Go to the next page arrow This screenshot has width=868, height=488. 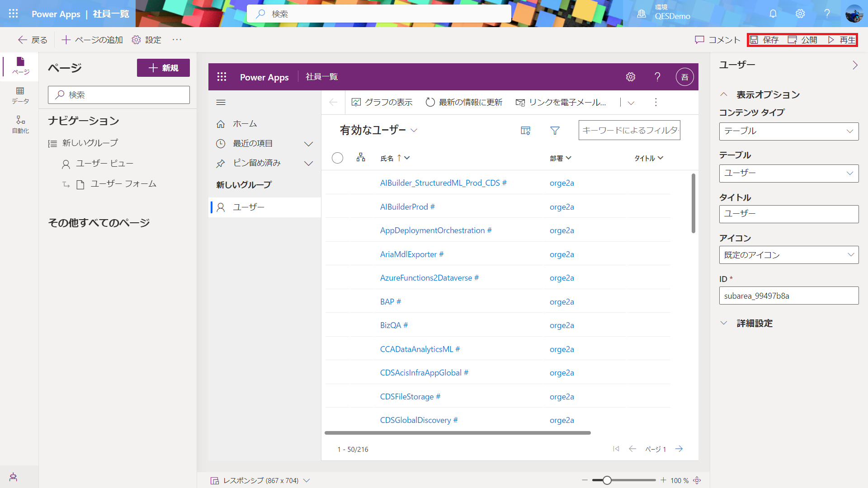(x=679, y=449)
